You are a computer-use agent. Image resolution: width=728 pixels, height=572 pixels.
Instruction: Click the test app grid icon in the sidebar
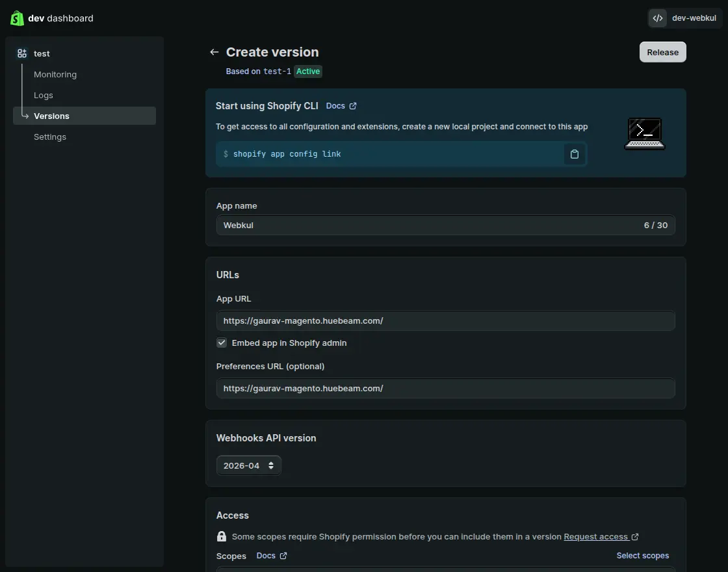(x=22, y=53)
